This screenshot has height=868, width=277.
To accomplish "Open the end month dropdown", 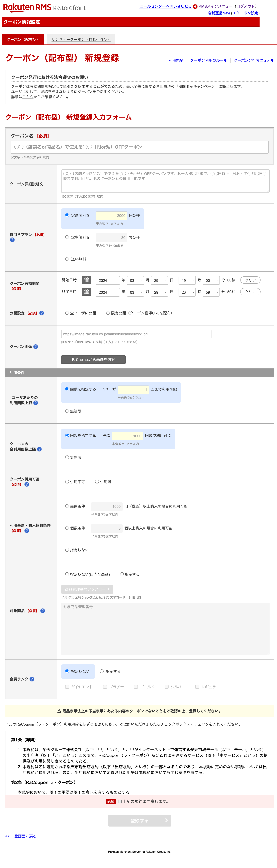I will pyautogui.click(x=136, y=292).
